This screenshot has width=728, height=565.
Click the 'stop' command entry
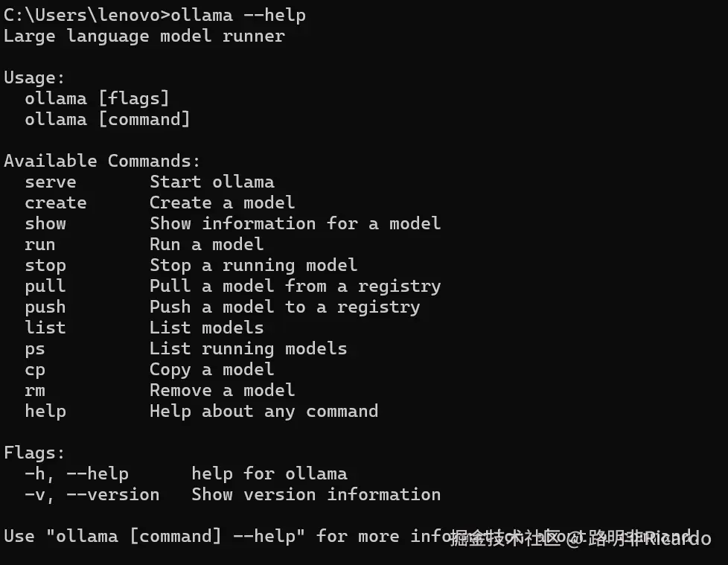(45, 265)
